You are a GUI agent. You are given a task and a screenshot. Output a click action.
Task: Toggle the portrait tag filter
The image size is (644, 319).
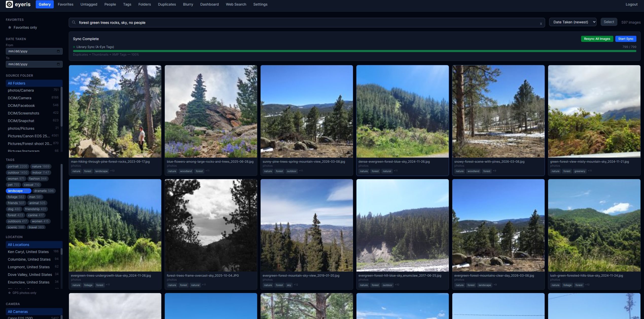tap(17, 166)
